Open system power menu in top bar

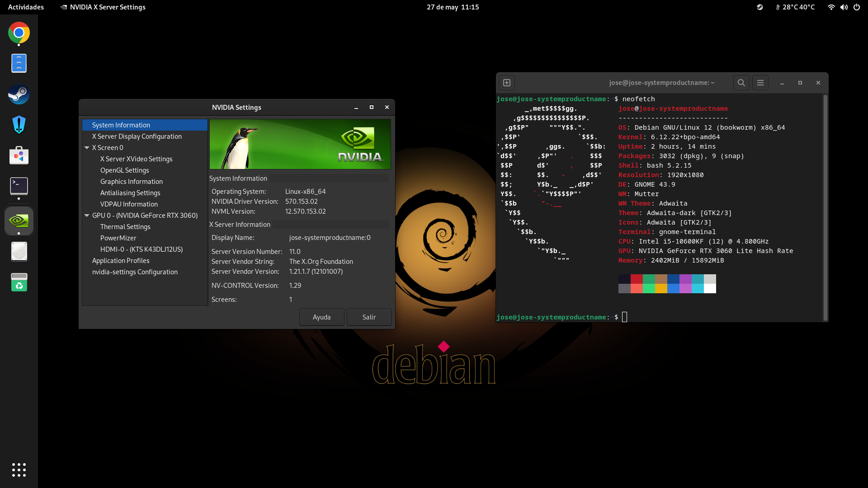tap(857, 7)
